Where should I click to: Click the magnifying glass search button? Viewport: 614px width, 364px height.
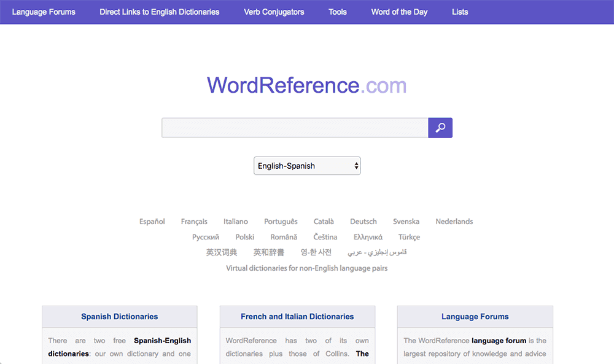pos(440,128)
